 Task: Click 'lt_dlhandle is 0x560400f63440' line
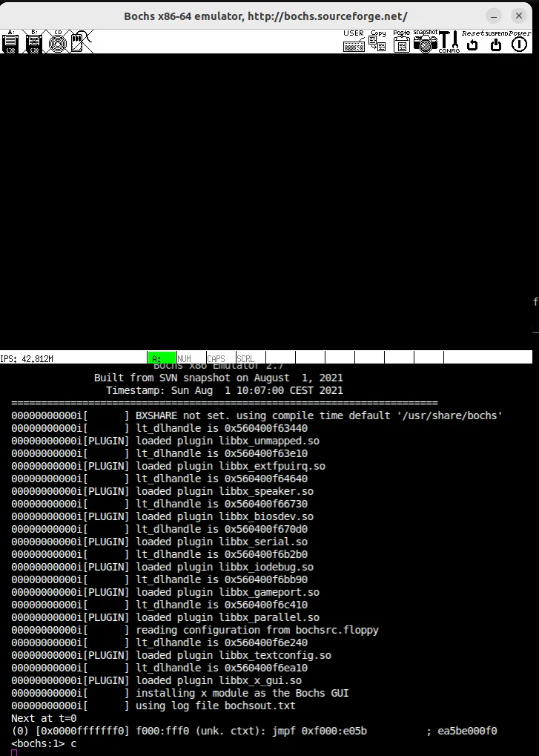159,428
